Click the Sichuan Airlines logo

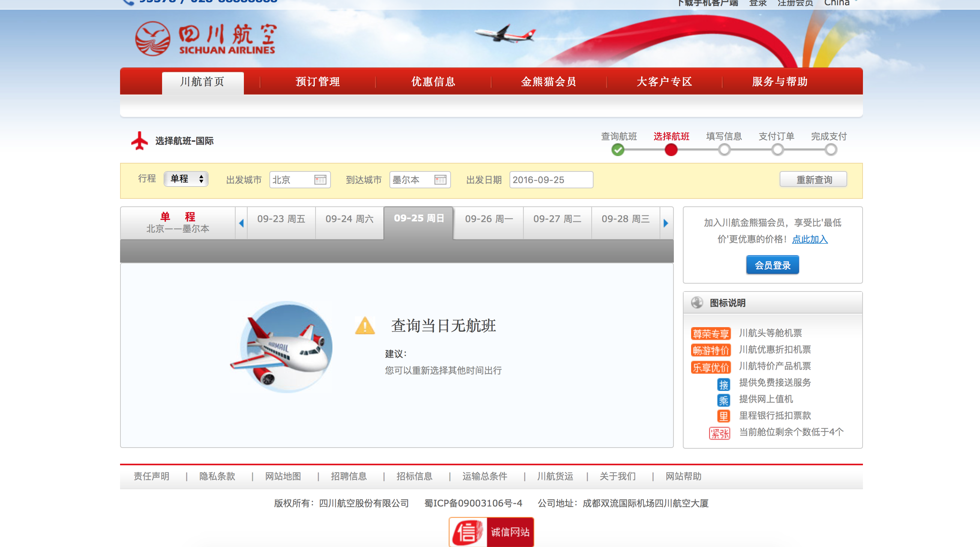tap(206, 39)
